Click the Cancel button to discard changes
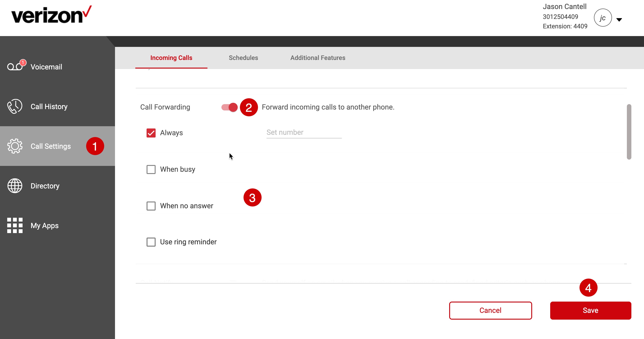 point(490,310)
